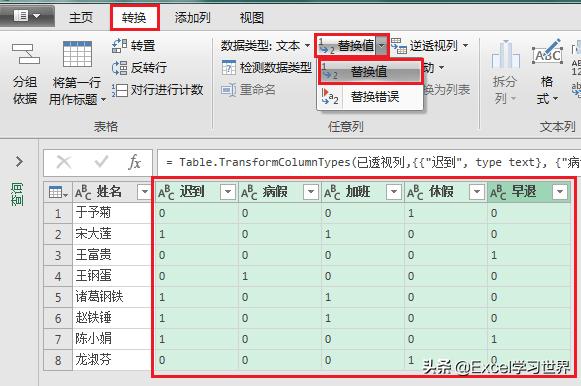Select 王富贵's 早退 cell value 1

click(x=529, y=255)
